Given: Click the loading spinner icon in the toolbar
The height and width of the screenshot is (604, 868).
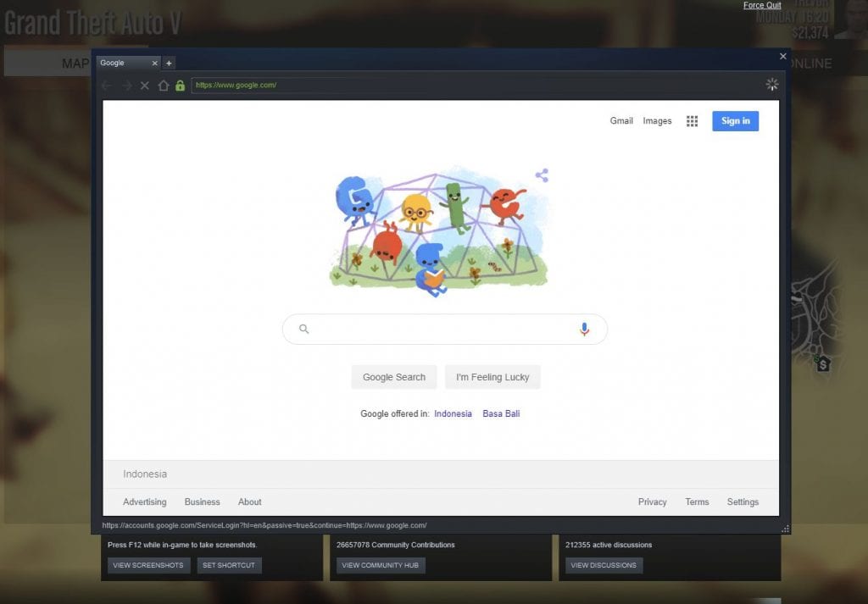Looking at the screenshot, I should coord(771,85).
